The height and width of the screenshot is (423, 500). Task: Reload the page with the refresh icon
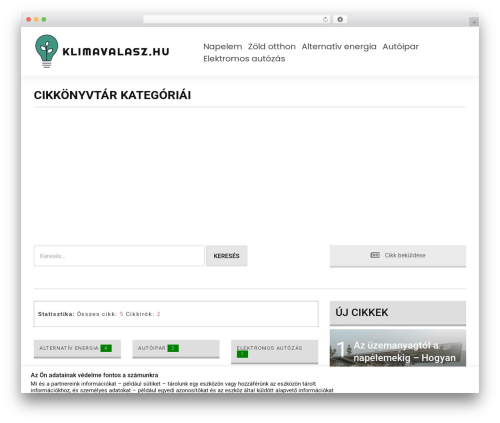coord(325,20)
